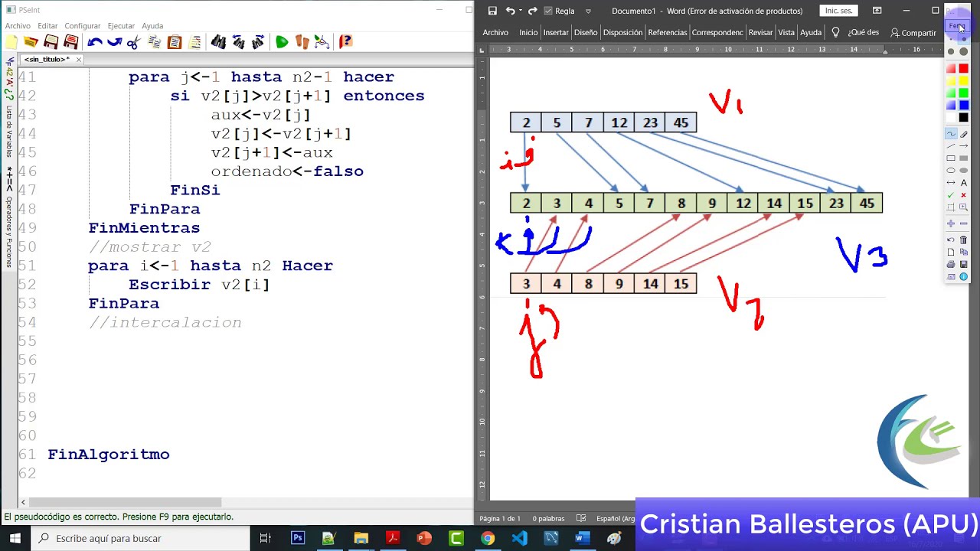This screenshot has height=551, width=980.
Task: Cut selection with the scissors icon
Action: (134, 42)
